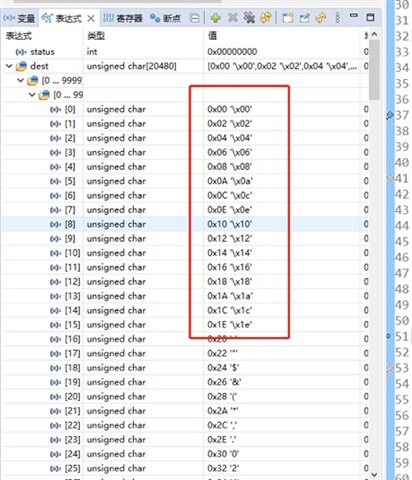The width and height of the screenshot is (412, 480).
Task: Close the 表达式 tab
Action: click(91, 19)
